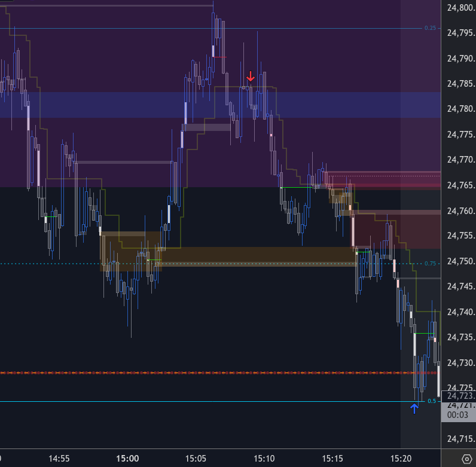
Task: Click the 15:15 time axis label
Action: (x=332, y=458)
